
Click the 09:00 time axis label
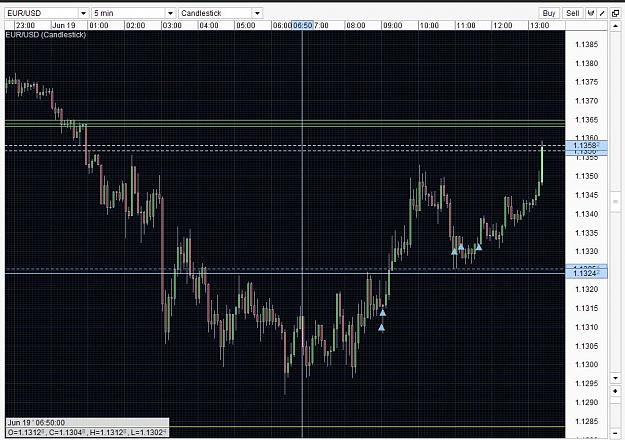(x=393, y=26)
